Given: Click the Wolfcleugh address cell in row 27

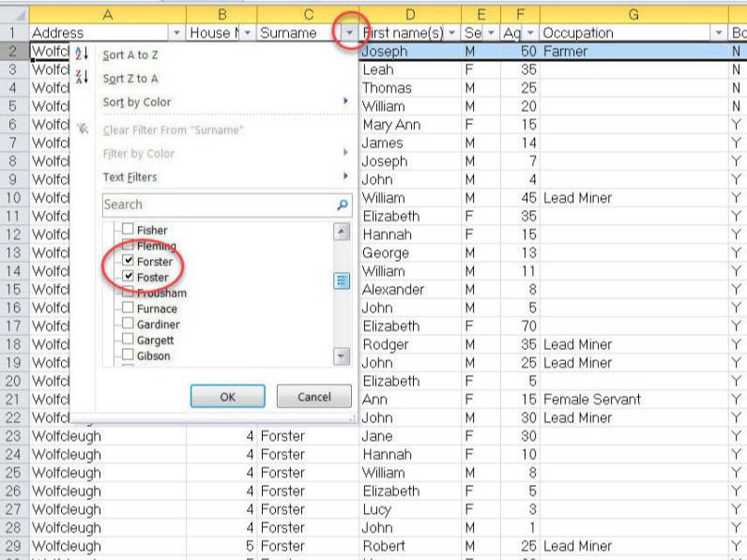Looking at the screenshot, I should coord(108,509).
